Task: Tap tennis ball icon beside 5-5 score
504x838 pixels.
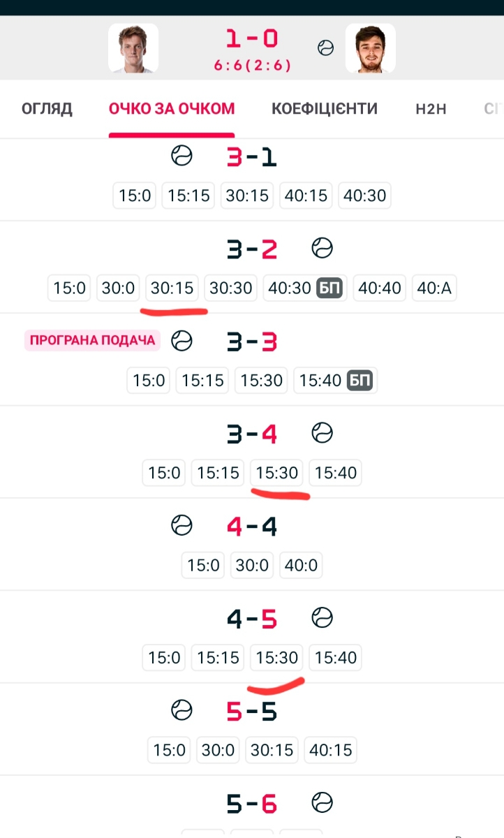Action: pyautogui.click(x=181, y=710)
